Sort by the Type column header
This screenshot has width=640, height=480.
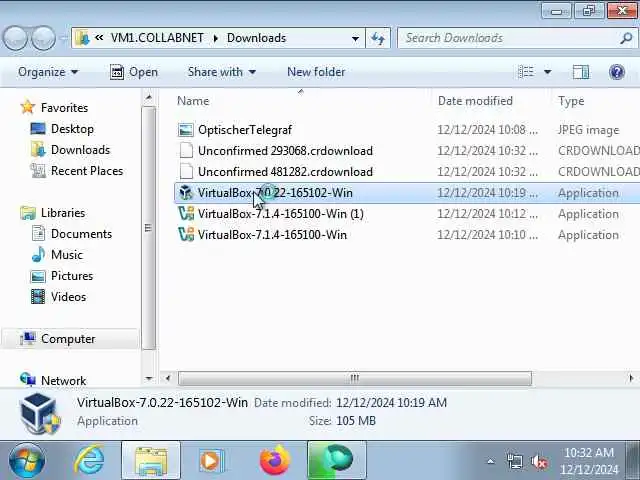pyautogui.click(x=571, y=101)
